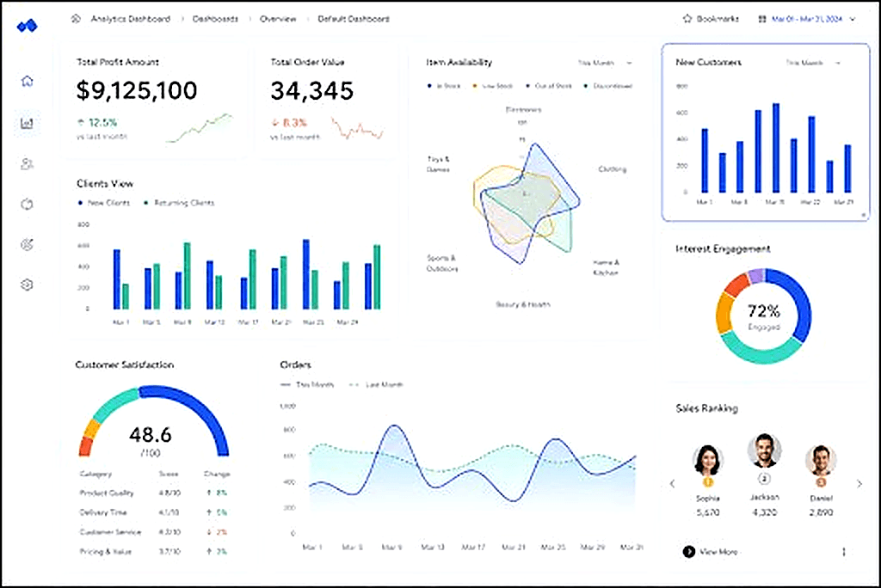Click the blue app logo icon
The image size is (881, 588).
coord(27,26)
